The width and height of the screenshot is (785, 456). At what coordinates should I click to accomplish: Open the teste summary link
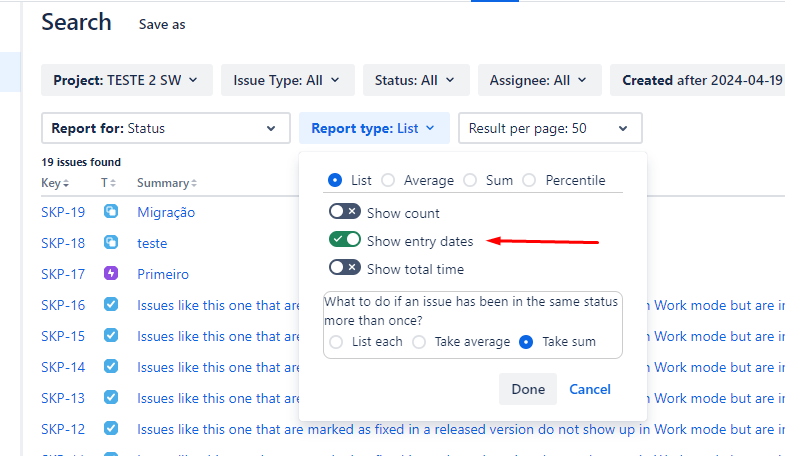point(152,243)
